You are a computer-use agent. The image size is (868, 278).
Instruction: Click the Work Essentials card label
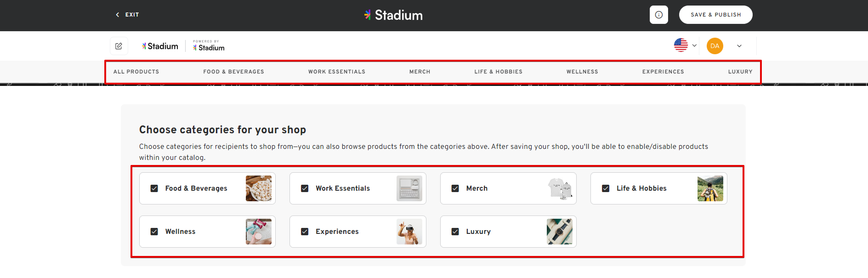pos(343,188)
